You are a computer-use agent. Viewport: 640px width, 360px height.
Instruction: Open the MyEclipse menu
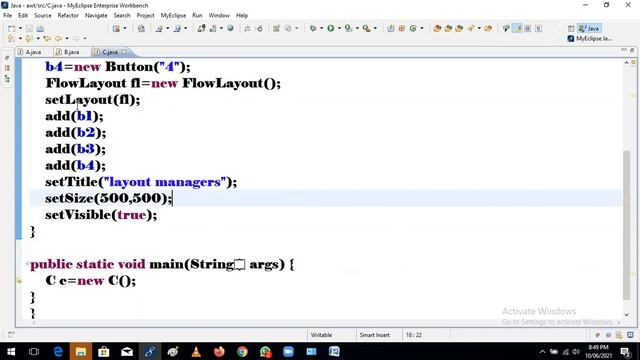coord(173,16)
